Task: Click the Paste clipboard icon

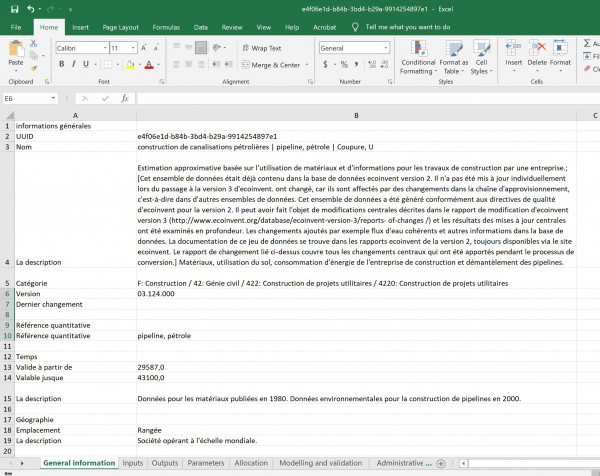Action: point(16,49)
